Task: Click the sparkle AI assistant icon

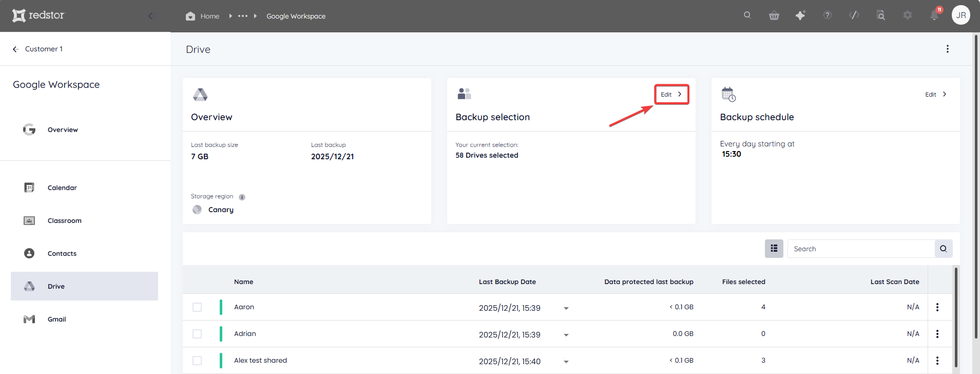Action: pos(800,15)
